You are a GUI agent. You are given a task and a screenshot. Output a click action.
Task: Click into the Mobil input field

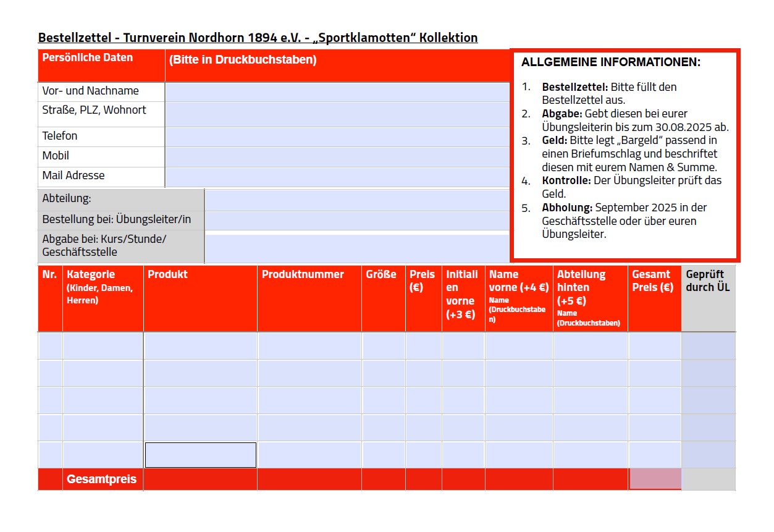pos(337,156)
